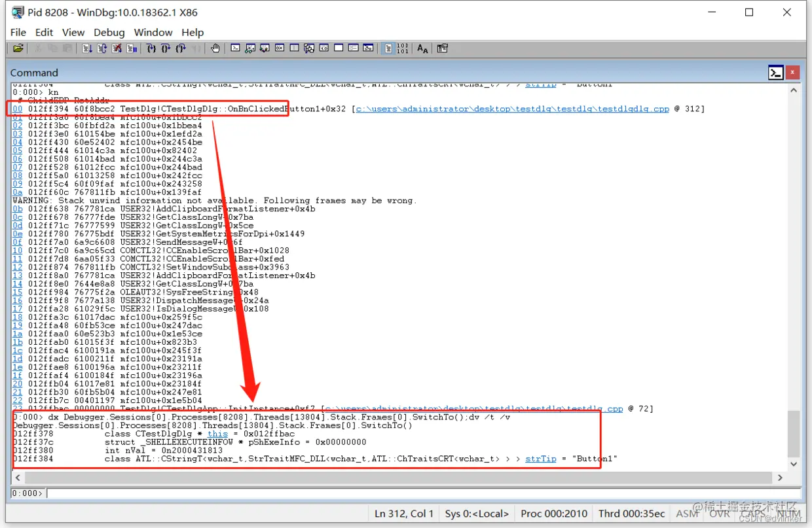Image resolution: width=812 pixels, height=528 pixels.
Task: Click the Step Over toolbar icon
Action: 166,48
